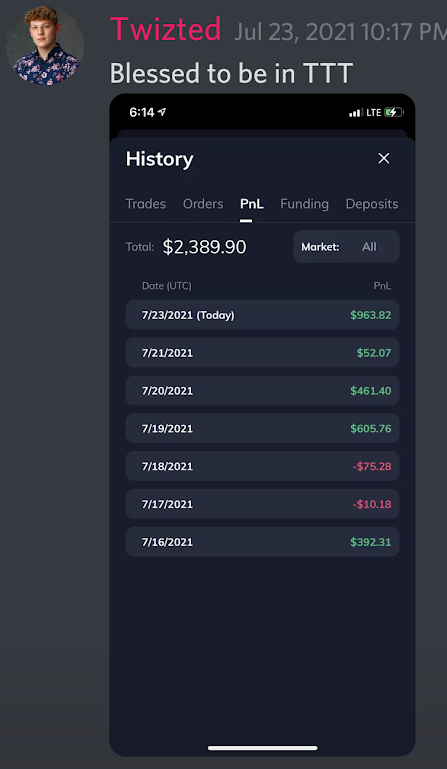Screen dimensions: 447x769
Task: Open the 7/23/2021 (Today) PnL row
Action: (263, 315)
